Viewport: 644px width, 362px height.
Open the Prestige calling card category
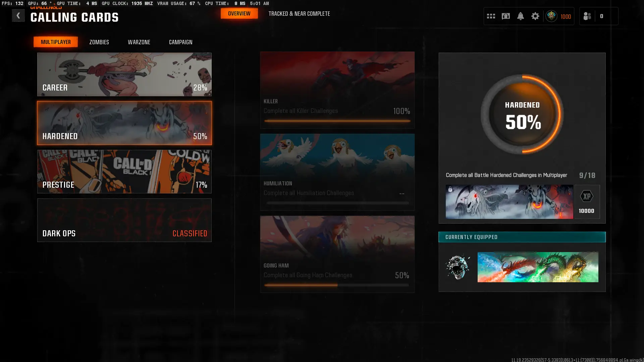tap(124, 172)
